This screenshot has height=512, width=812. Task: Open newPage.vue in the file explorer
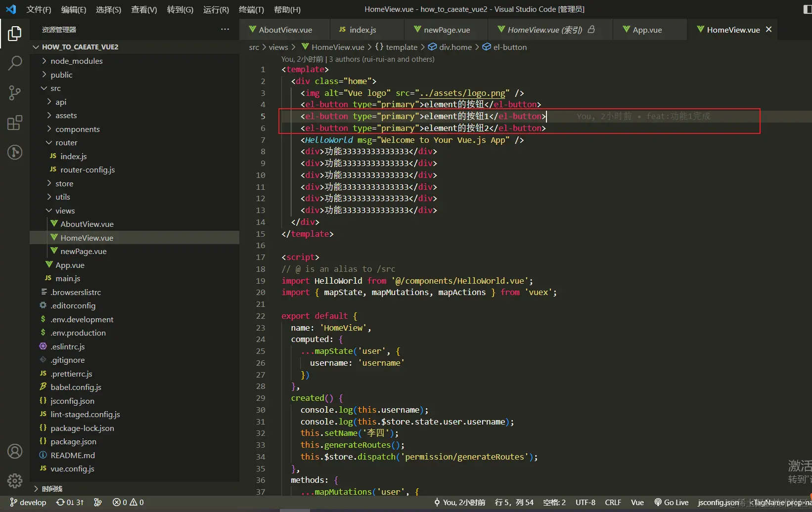(83, 251)
